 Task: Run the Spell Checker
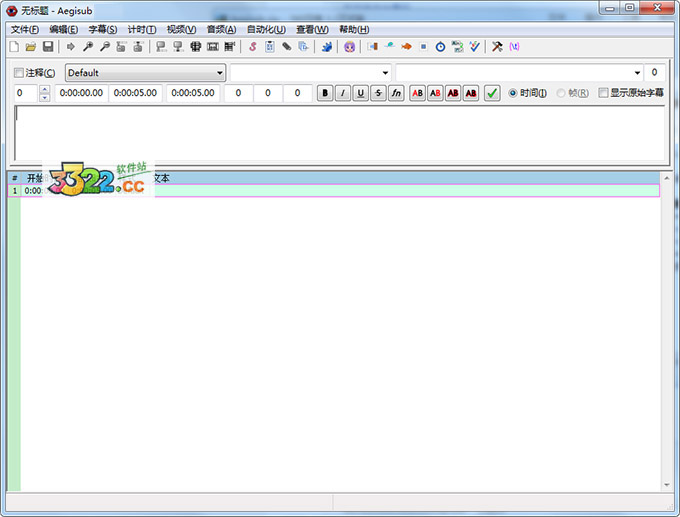[x=474, y=46]
